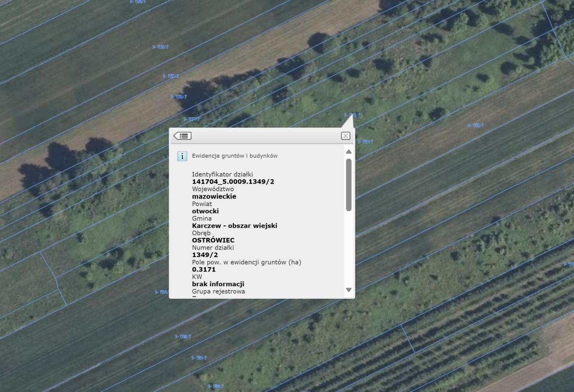Click map parcel label '9-1361/2'
Viewport: 574px width, 392px height.
coord(199,358)
